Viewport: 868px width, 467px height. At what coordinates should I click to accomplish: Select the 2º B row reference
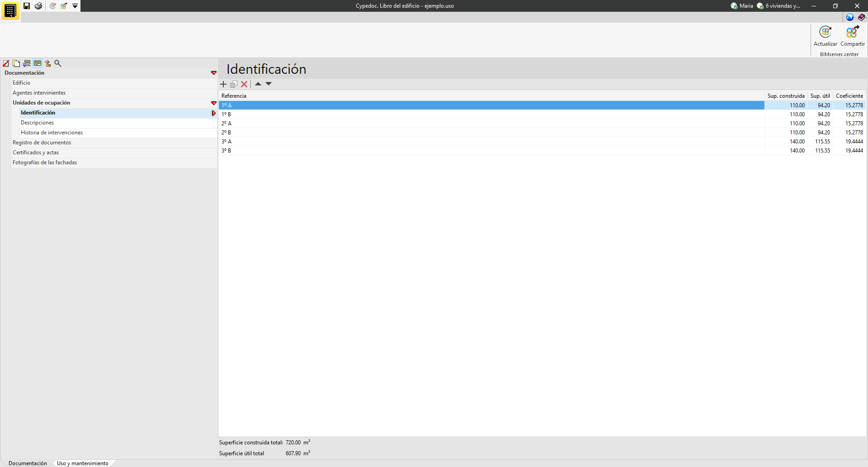pos(491,133)
